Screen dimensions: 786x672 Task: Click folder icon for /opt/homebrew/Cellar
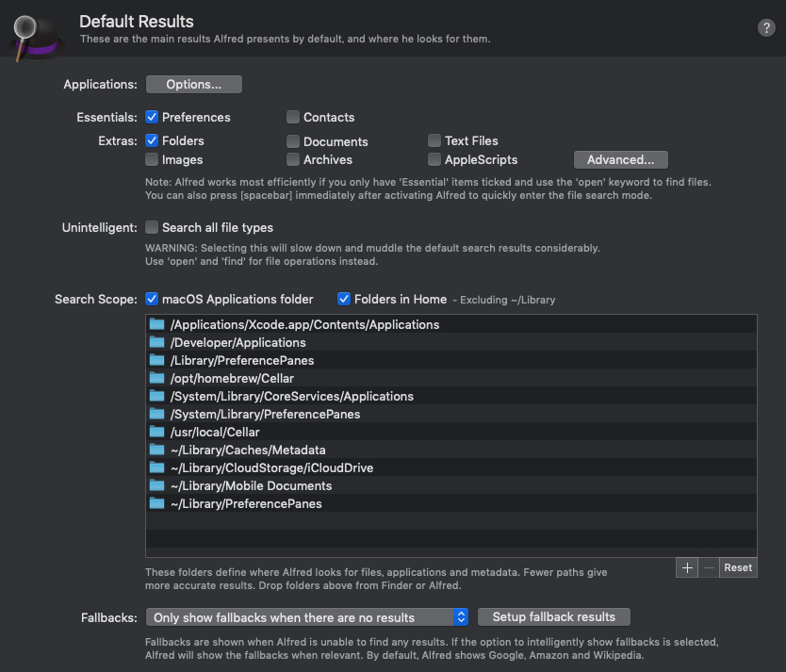(156, 378)
